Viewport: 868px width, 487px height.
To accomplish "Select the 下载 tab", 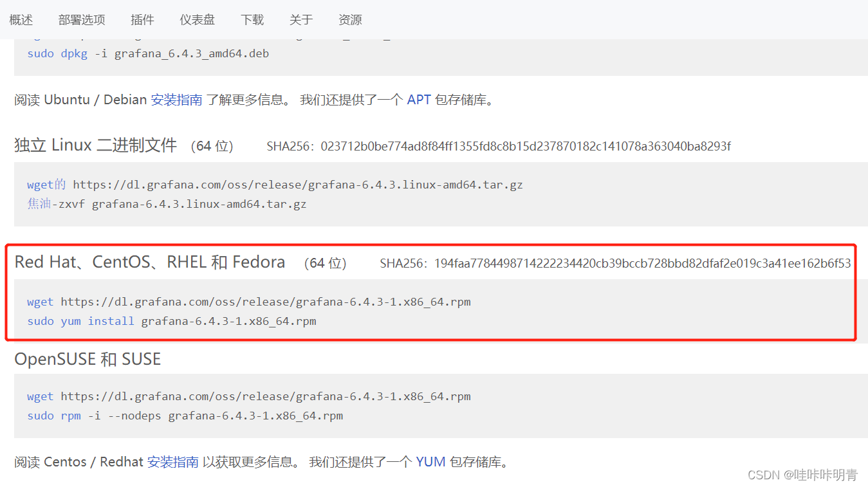I will [x=252, y=20].
